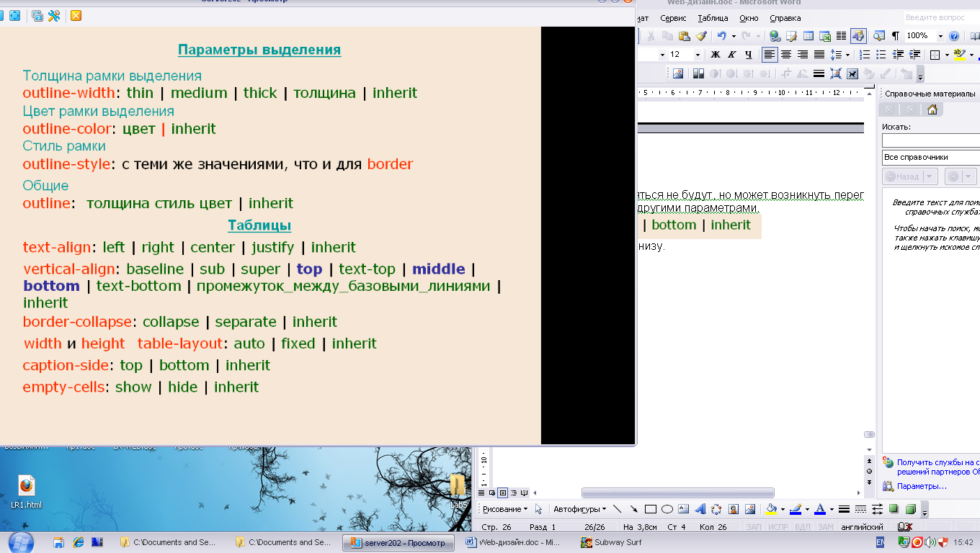Image resolution: width=980 pixels, height=553 pixels.
Task: Click Fill Color paint bucket on Drawing toolbar
Action: point(770,509)
